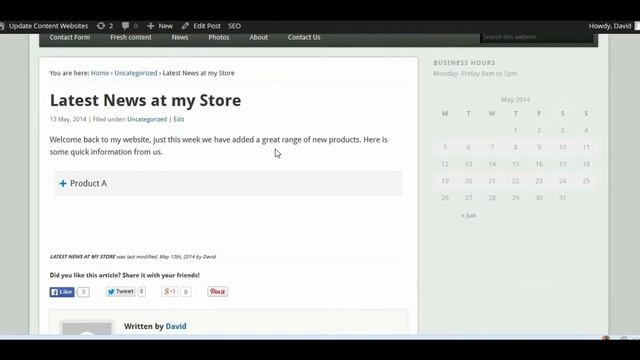Click the May 2014 calendar caption

click(x=516, y=100)
